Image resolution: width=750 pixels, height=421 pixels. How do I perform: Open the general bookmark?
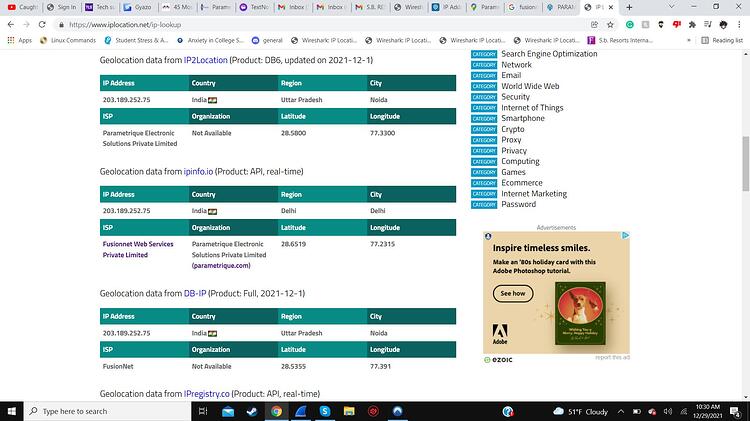[x=267, y=40]
